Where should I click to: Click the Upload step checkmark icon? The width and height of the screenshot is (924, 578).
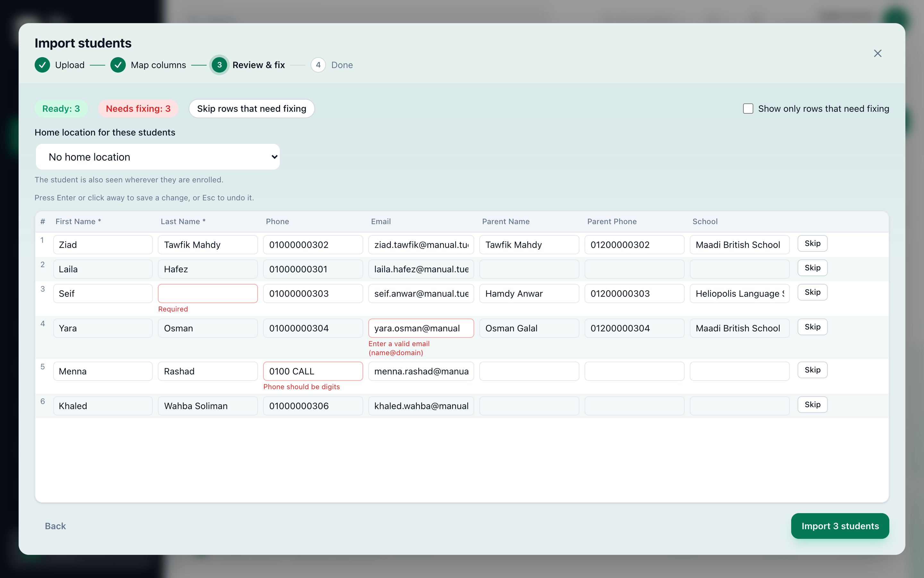(42, 65)
